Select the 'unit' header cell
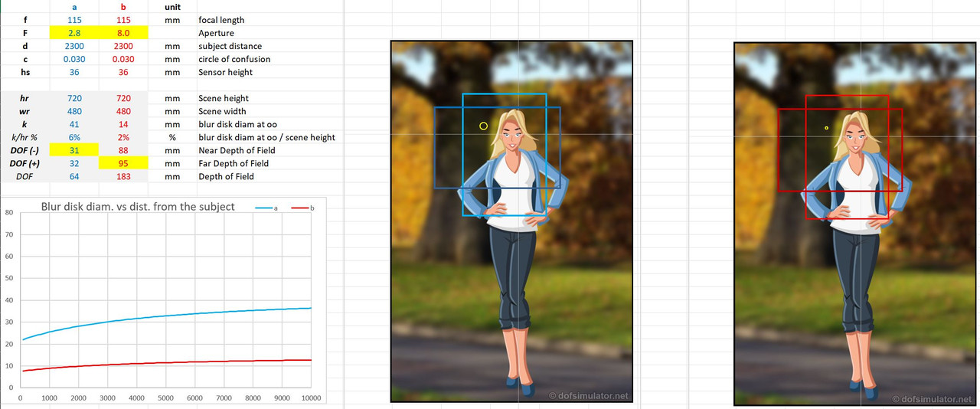 point(172,6)
